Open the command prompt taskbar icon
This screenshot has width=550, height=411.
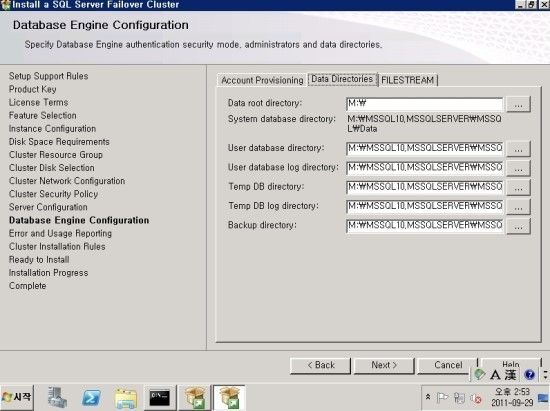[x=160, y=398]
